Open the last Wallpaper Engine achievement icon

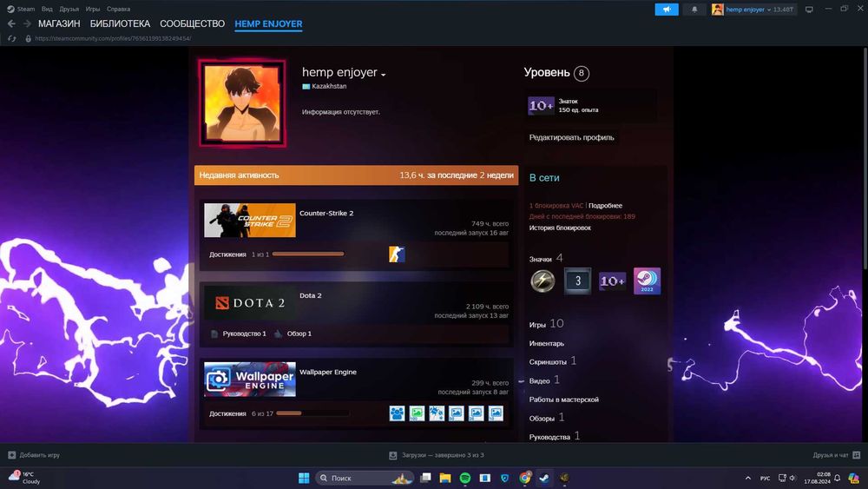tap(496, 413)
